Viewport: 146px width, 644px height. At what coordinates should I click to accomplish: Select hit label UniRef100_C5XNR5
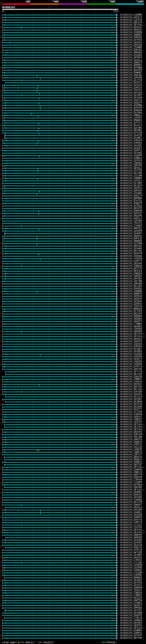tap(131, 48)
